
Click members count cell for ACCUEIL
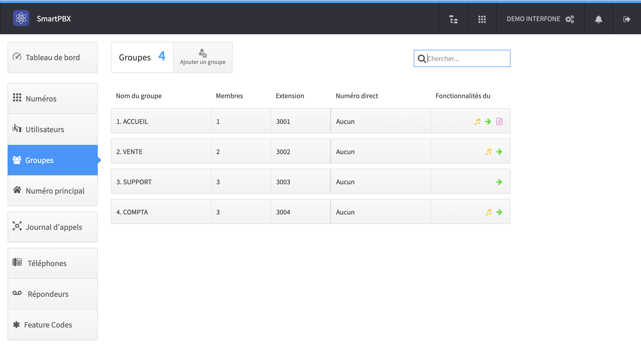coord(241,121)
